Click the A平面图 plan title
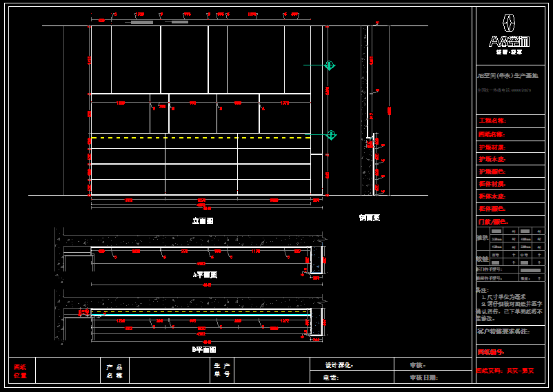Viewport: 553px width, 392px height. (205, 274)
